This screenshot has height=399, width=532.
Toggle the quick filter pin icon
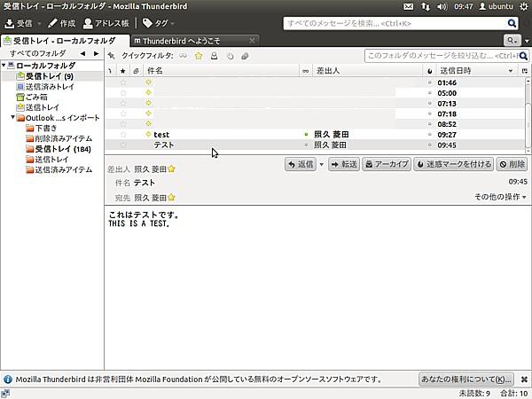tap(112, 56)
